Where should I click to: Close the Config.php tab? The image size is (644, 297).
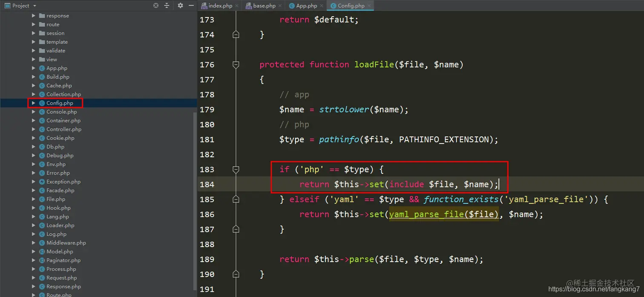[369, 6]
